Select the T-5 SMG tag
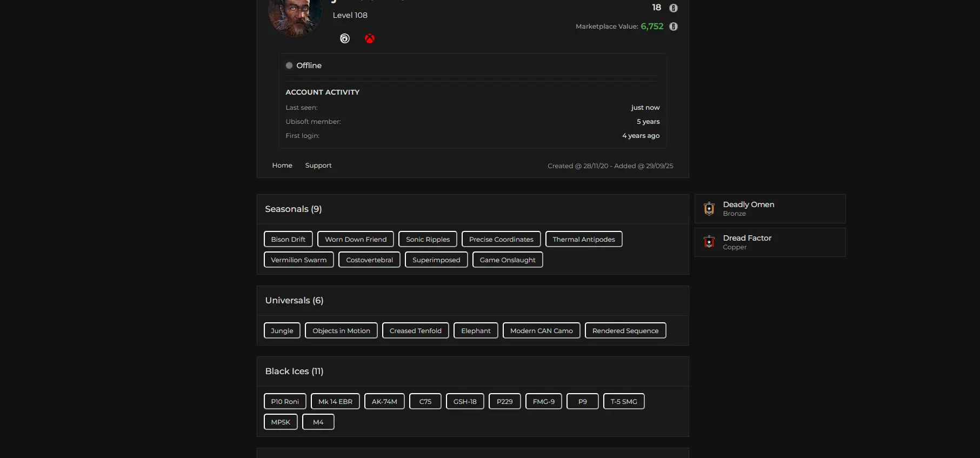Image resolution: width=980 pixels, height=458 pixels. (x=624, y=401)
